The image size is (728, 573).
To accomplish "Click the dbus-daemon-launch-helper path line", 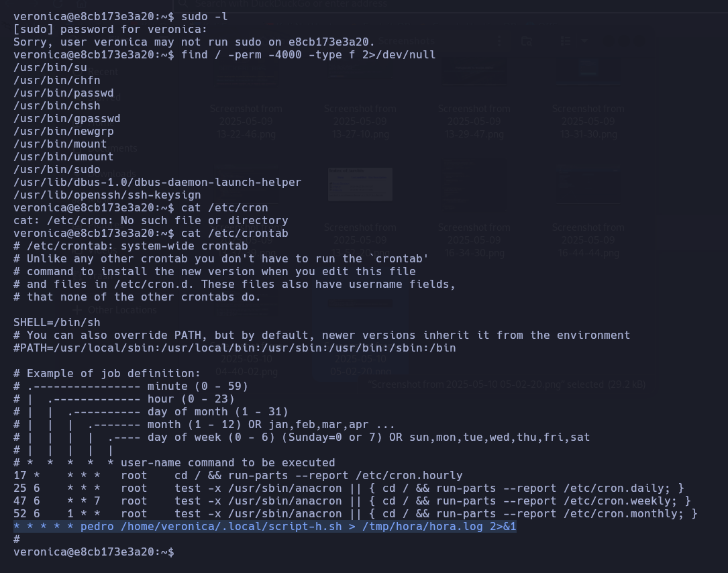I will pyautogui.click(x=158, y=182).
